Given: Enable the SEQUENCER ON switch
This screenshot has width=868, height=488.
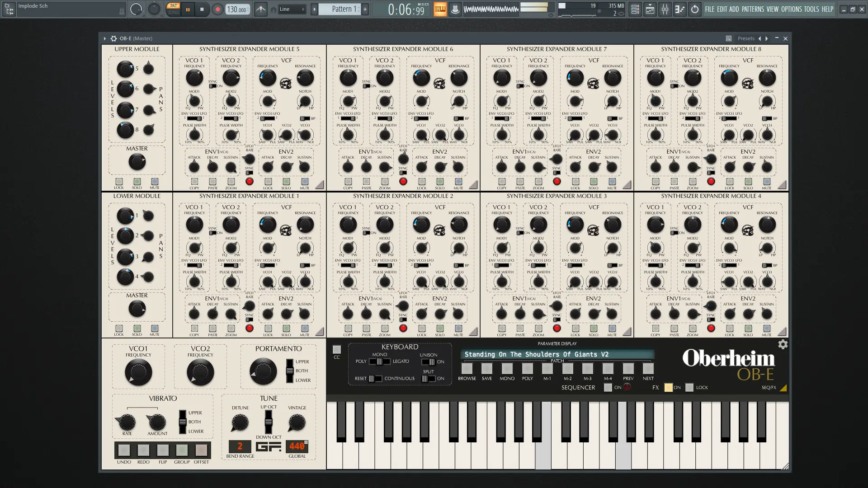Looking at the screenshot, I should click(608, 387).
